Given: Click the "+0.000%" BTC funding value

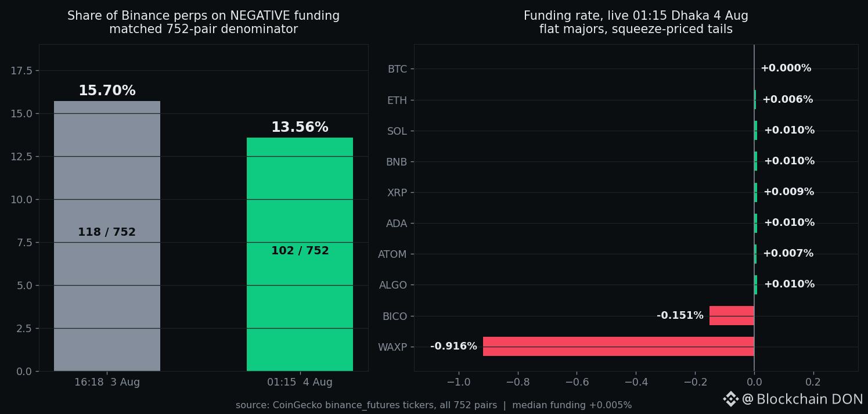Looking at the screenshot, I should coord(786,69).
